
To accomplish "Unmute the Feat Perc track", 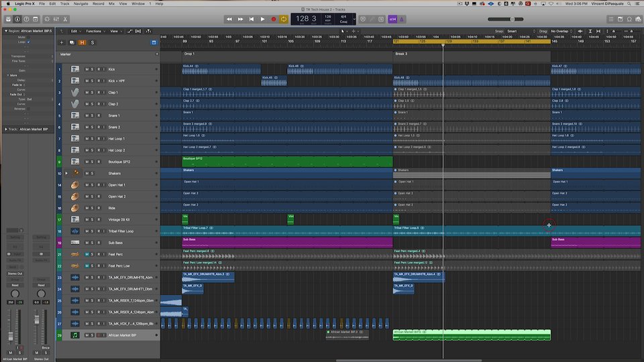I will click(87, 255).
